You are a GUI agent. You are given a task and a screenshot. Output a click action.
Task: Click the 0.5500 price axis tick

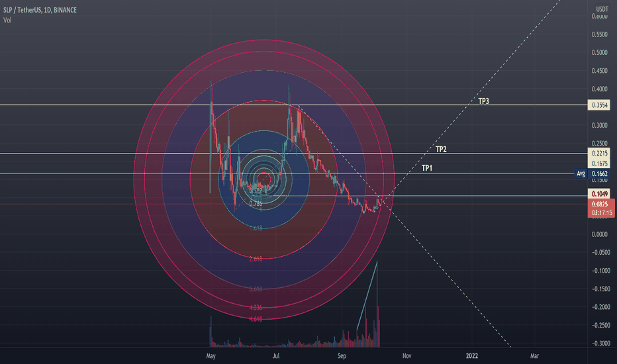pos(600,34)
